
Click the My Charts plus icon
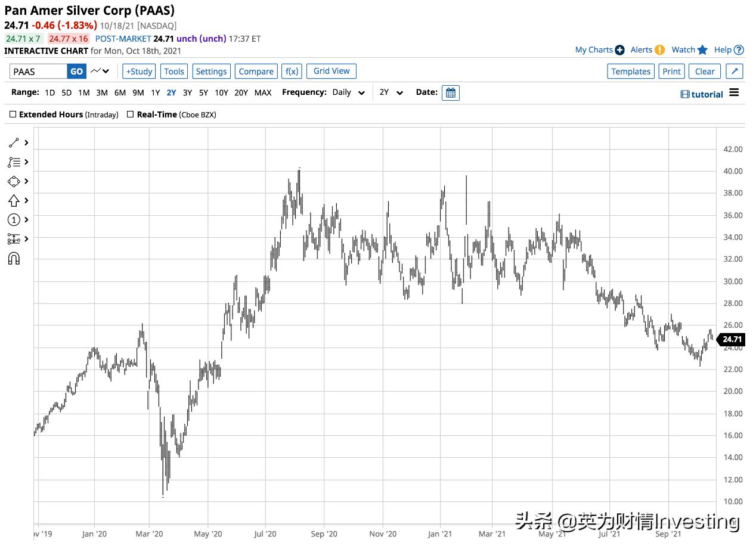(x=620, y=50)
